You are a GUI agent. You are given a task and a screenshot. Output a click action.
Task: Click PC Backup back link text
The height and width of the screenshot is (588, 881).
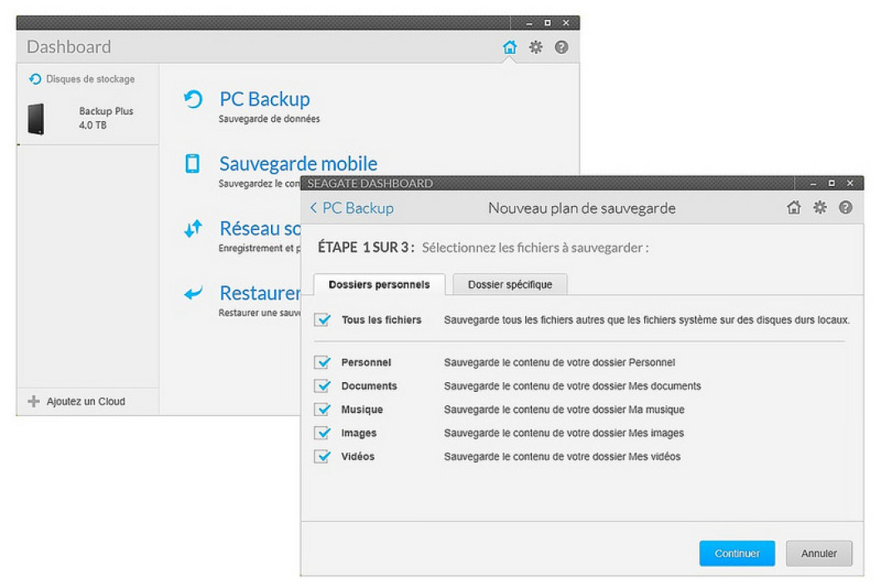click(358, 208)
